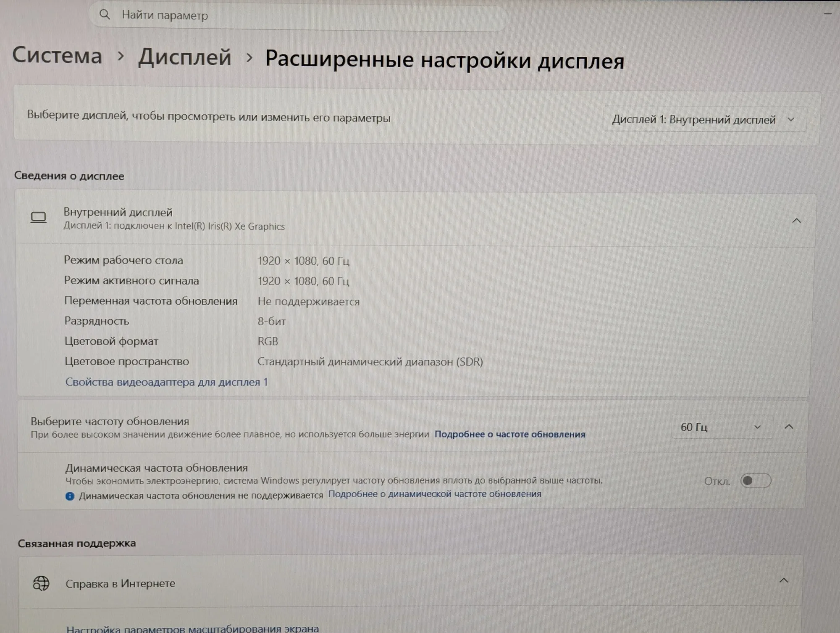Screen dimensions: 840x633
Task: Toggle the Динамическая частота обновления switch
Action: 756,480
